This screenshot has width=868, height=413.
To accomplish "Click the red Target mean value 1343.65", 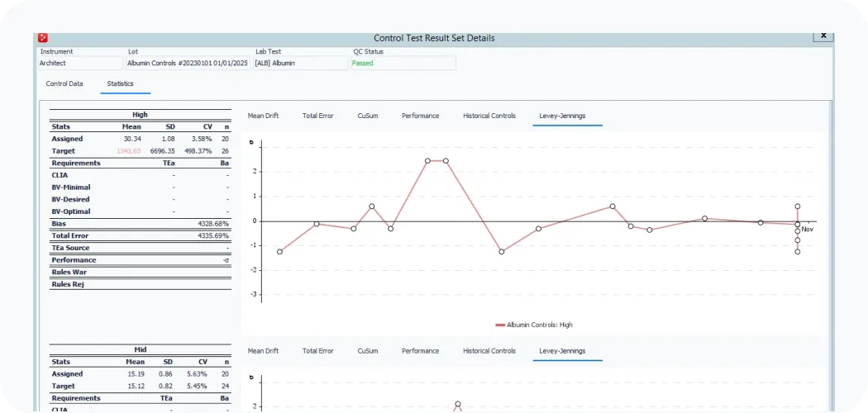I will (x=129, y=151).
